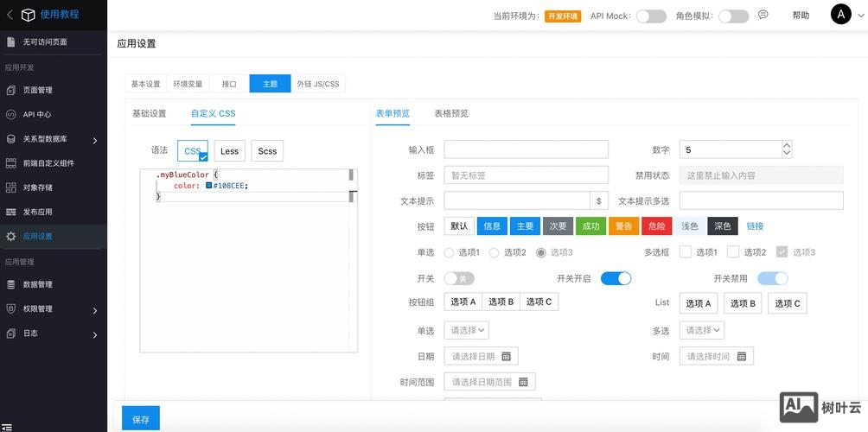Click the 数字 field stepper arrows
The height and width of the screenshot is (432, 868).
coord(787,149)
